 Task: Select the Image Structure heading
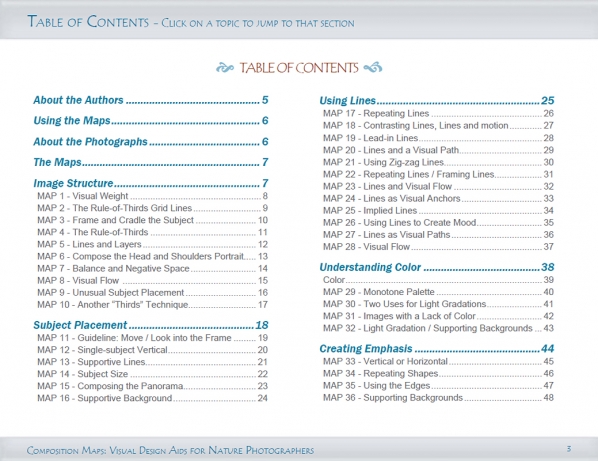pyautogui.click(x=151, y=183)
